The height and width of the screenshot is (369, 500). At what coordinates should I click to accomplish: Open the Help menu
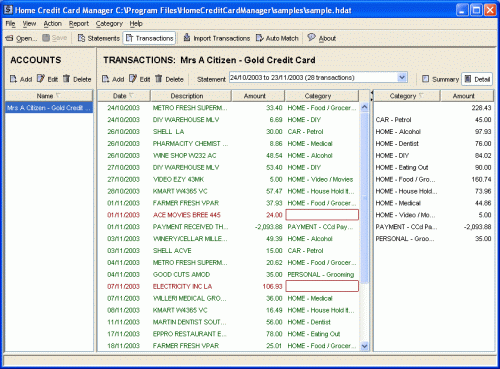(136, 24)
